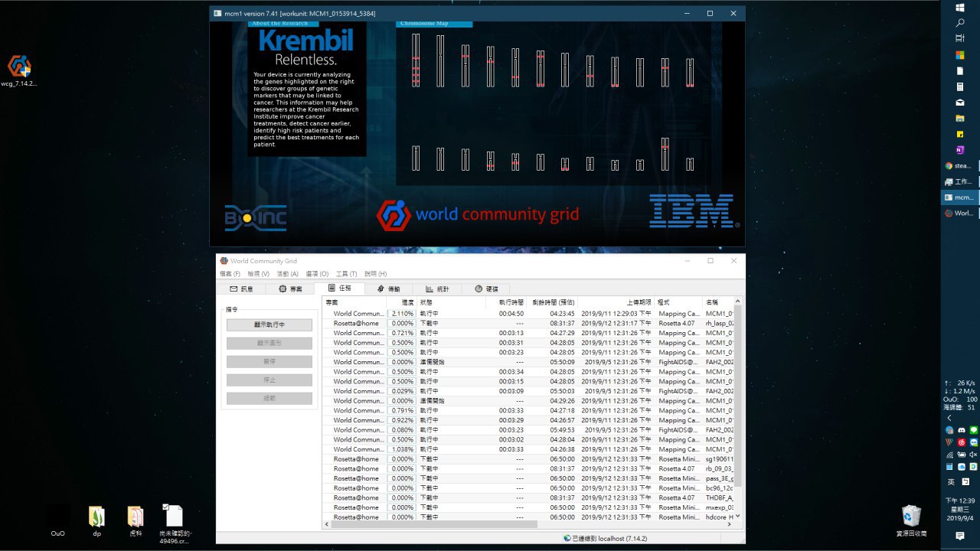This screenshot has width=980, height=551.
Task: Switch to the 專案 tab
Action: pyautogui.click(x=290, y=289)
